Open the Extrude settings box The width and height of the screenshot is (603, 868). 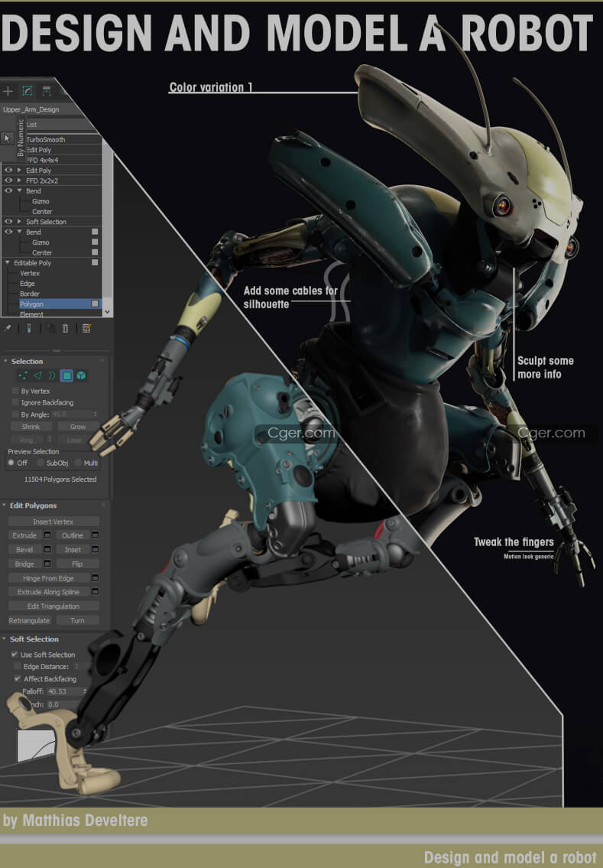click(47, 535)
